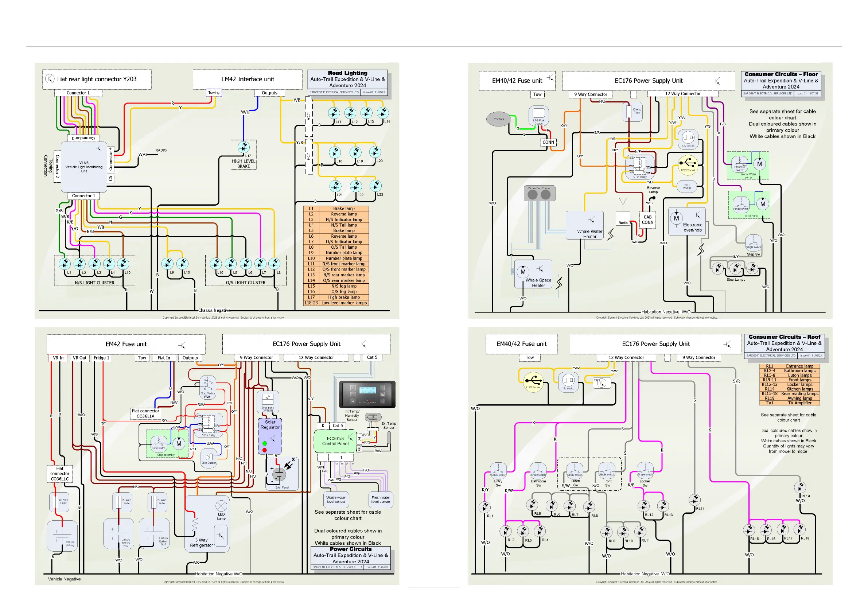The image size is (868, 614).
Task: Click the green LED on Solar Regulator
Action: click(265, 443)
